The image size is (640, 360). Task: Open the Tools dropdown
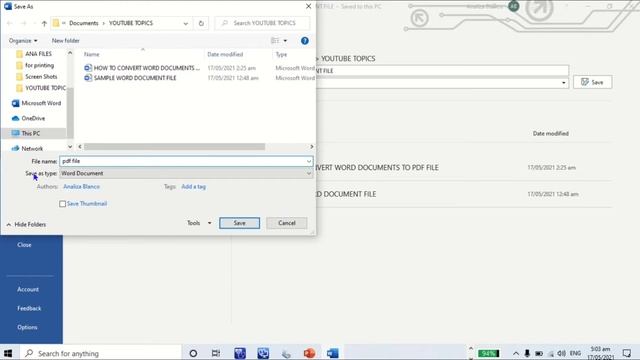pos(199,223)
